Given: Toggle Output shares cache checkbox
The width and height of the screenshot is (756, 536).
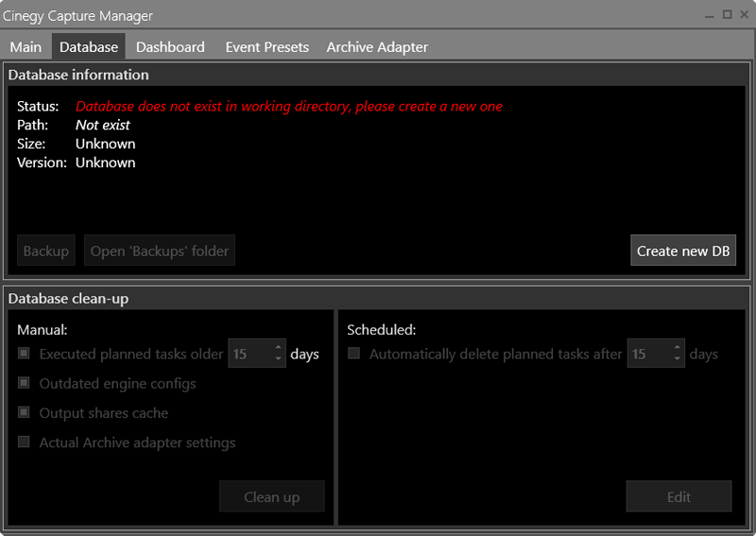Looking at the screenshot, I should [x=24, y=412].
